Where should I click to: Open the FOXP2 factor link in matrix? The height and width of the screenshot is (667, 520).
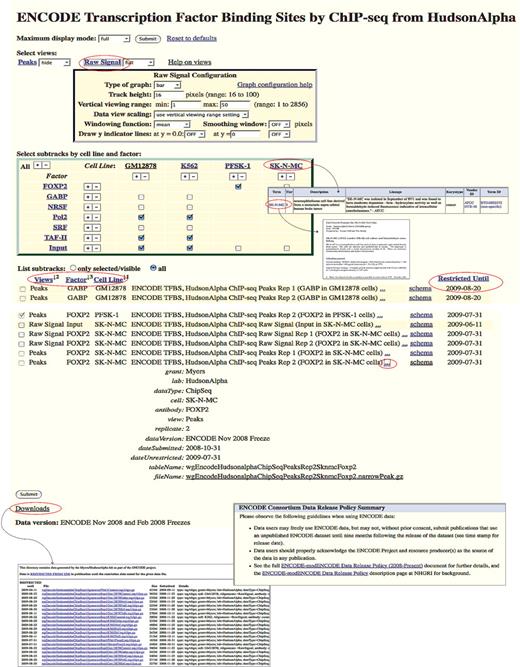pos(55,186)
